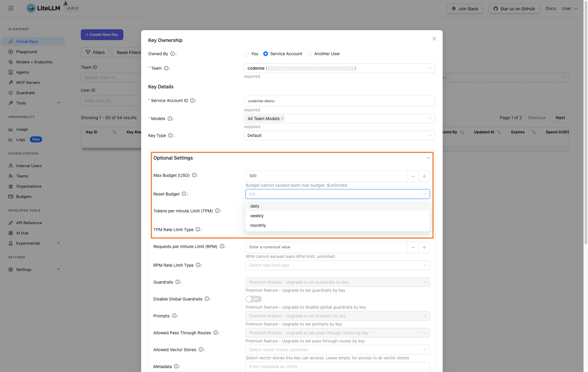Choose monthly from the reset options

point(258,225)
